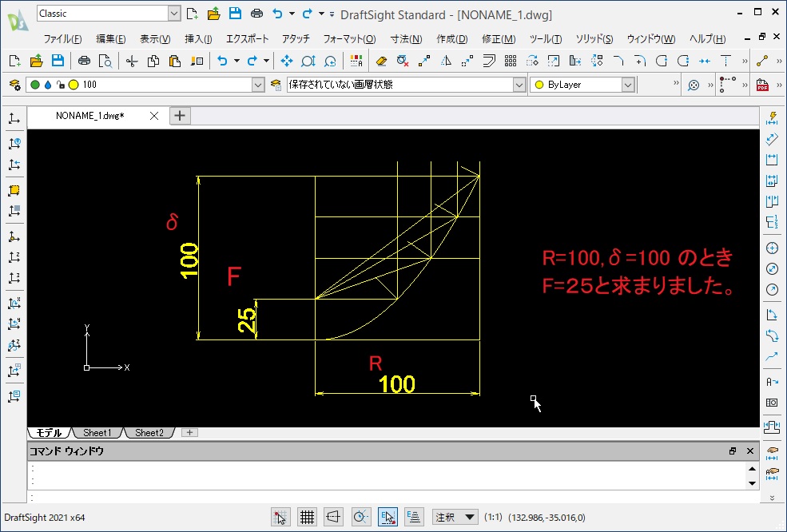Open Print Preview icon
This screenshot has height=532, width=787.
click(x=105, y=62)
